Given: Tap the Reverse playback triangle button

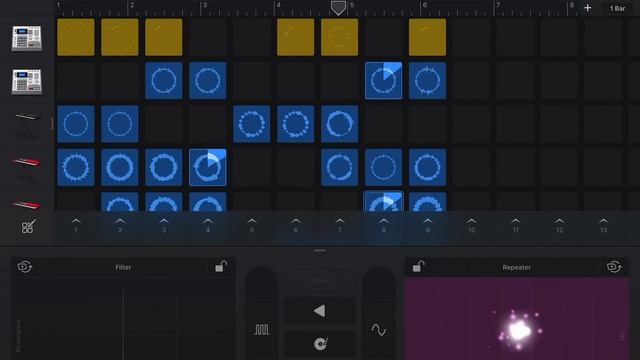Looking at the screenshot, I should (320, 311).
